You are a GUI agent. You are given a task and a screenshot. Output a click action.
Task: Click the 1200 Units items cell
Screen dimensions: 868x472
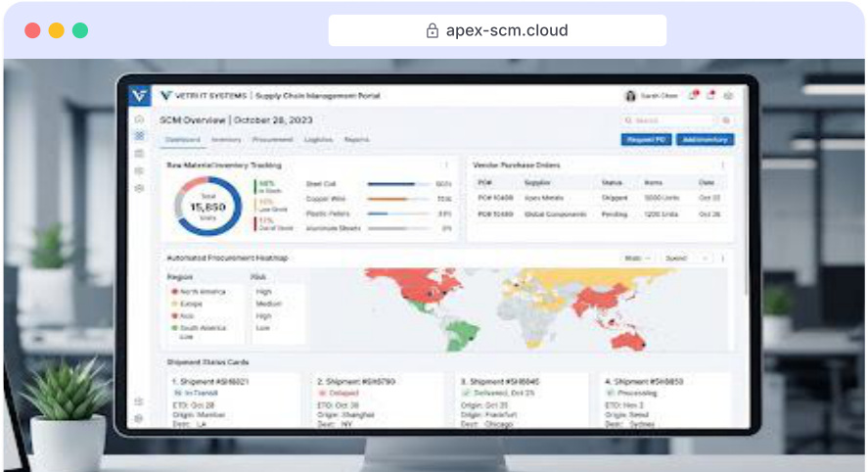(x=661, y=213)
